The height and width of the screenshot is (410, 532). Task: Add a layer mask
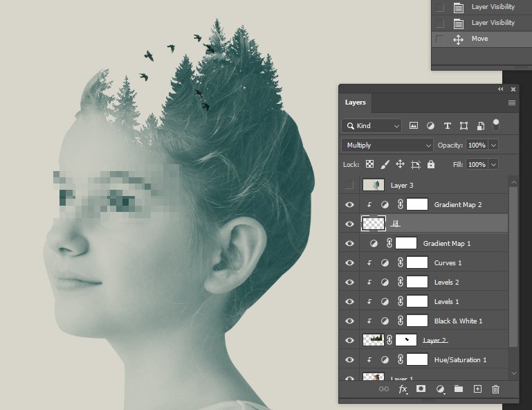click(421, 389)
